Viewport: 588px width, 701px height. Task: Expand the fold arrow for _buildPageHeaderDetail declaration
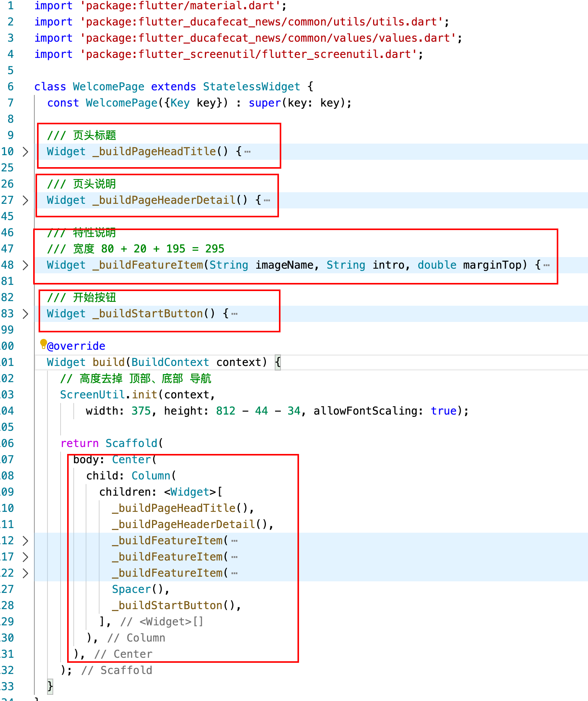tap(25, 200)
